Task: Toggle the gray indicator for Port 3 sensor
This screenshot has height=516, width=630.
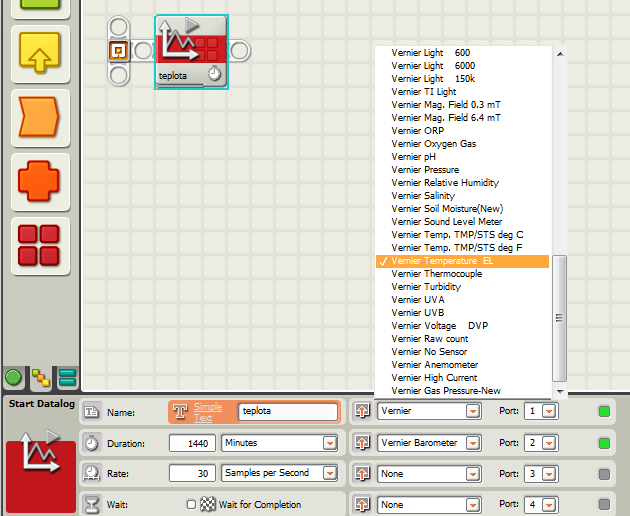Action: [604, 474]
